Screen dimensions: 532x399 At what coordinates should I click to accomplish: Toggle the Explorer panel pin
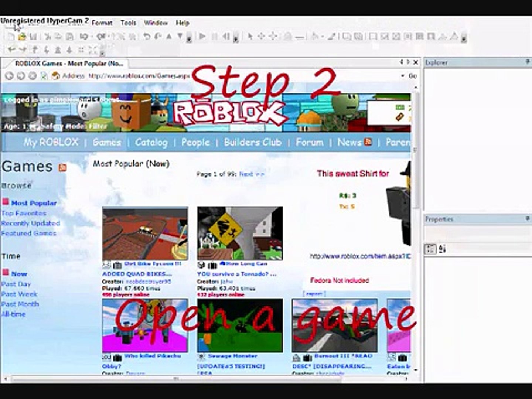[528, 62]
